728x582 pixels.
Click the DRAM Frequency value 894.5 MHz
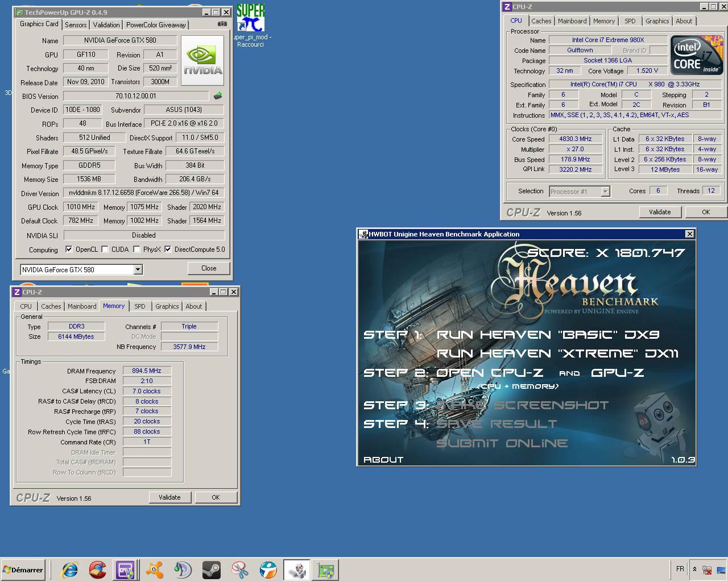tap(147, 371)
